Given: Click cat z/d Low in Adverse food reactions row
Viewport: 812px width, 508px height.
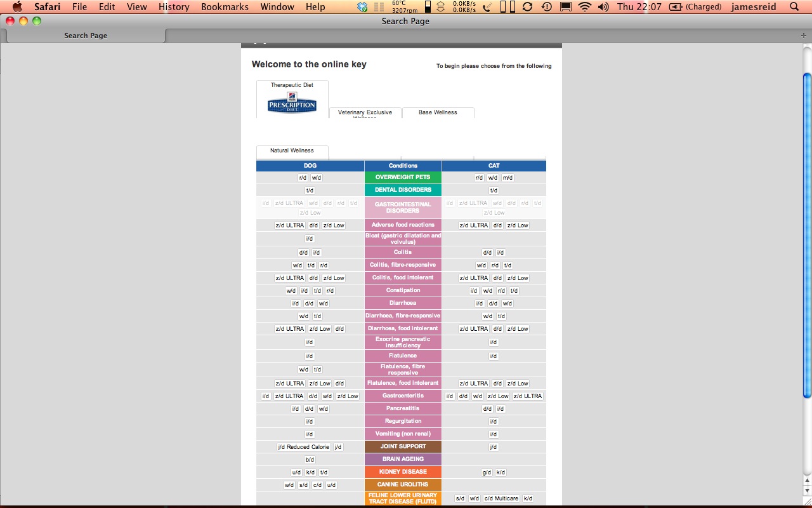Looking at the screenshot, I should click(518, 225).
